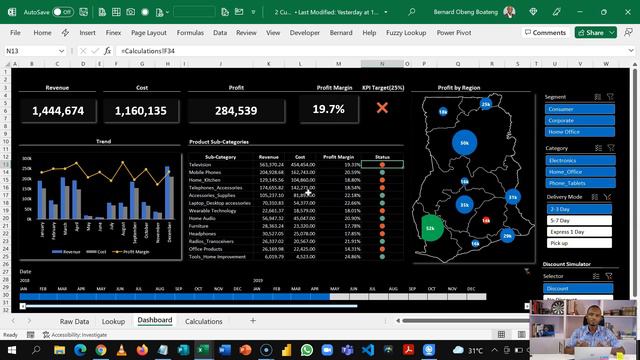640x360 pixels.
Task: Switch to the Calculations sheet
Action: tap(203, 321)
